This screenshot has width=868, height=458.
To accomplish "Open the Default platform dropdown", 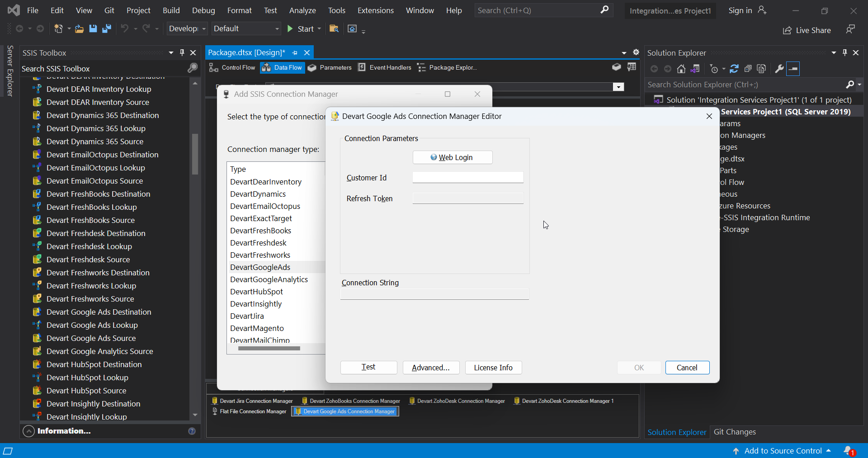I will [277, 28].
